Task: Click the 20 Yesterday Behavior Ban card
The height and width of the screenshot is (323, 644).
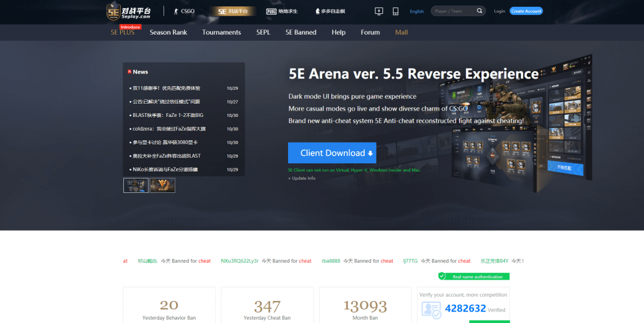Action: point(169,305)
